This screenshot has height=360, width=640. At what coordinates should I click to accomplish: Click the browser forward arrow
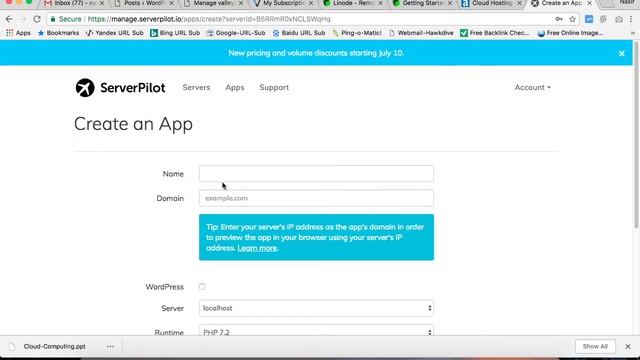23,19
